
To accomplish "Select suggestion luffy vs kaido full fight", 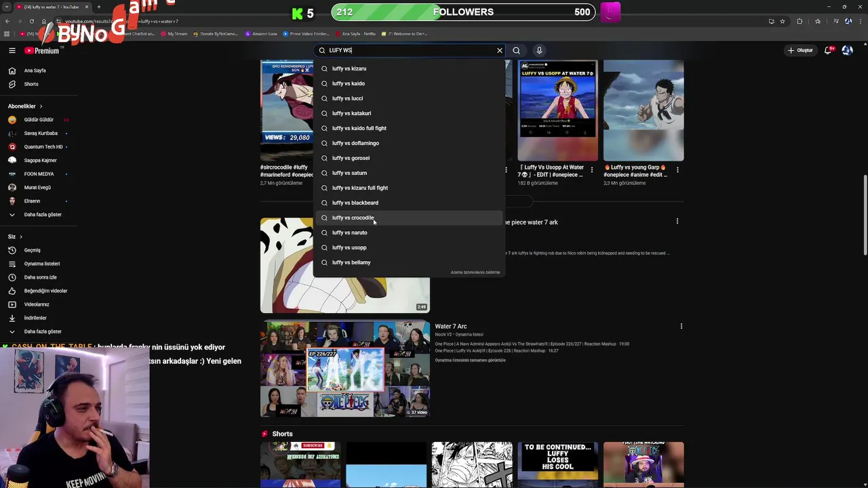I will 409,128.
